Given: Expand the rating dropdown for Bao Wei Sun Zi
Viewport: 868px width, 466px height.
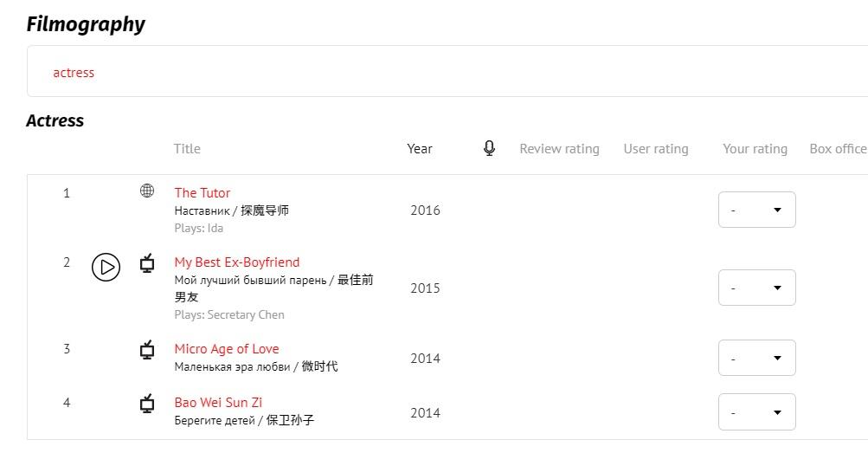Looking at the screenshot, I should click(x=756, y=413).
